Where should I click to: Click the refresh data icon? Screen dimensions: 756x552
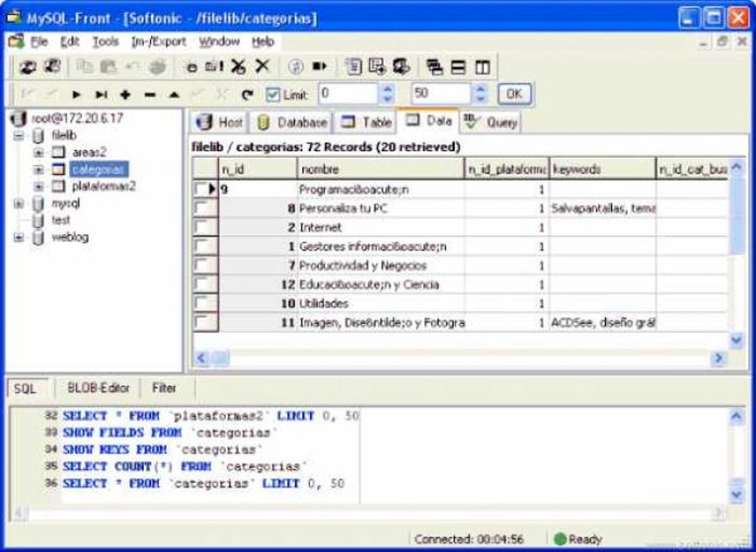coord(248,95)
